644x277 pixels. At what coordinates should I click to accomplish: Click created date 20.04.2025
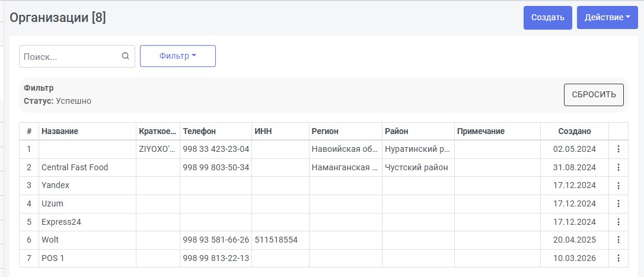tap(575, 240)
